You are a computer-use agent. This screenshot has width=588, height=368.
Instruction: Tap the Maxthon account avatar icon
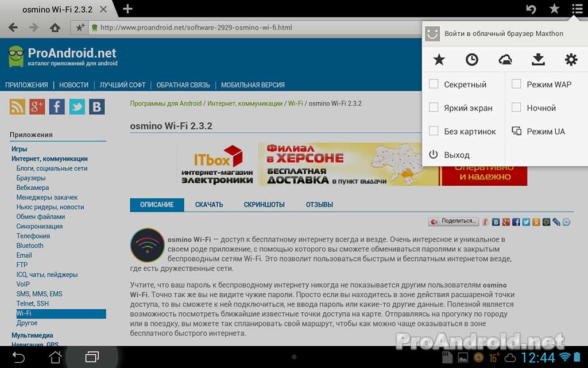[432, 34]
